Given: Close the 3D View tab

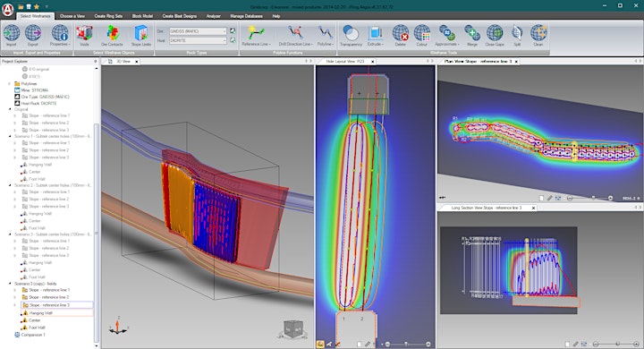Looking at the screenshot, I should pyautogui.click(x=137, y=61).
